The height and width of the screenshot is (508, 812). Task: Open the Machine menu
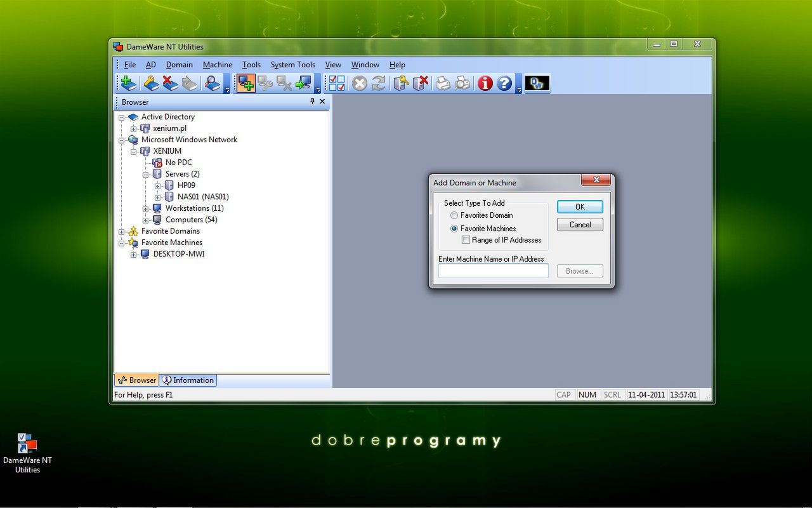pyautogui.click(x=218, y=65)
